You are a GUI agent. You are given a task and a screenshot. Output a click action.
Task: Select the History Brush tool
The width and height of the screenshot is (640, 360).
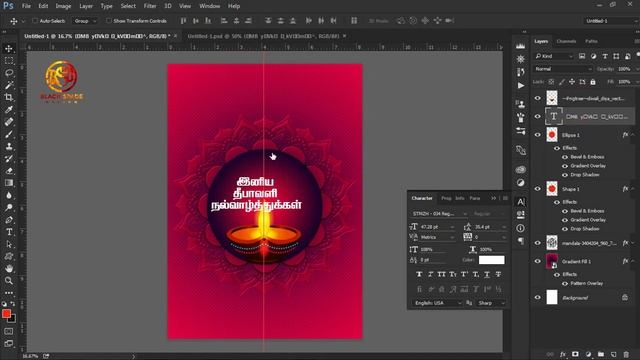coord(9,158)
